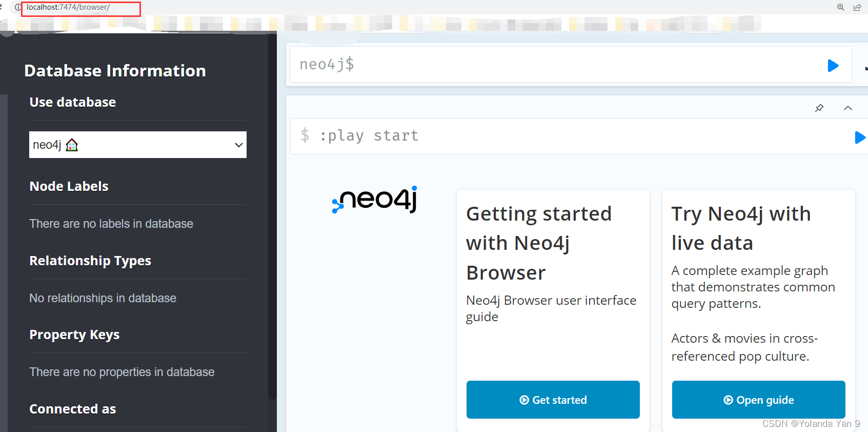Viewport: 868px width, 432px height.
Task: Click the Relationship Types heading
Action: [90, 261]
